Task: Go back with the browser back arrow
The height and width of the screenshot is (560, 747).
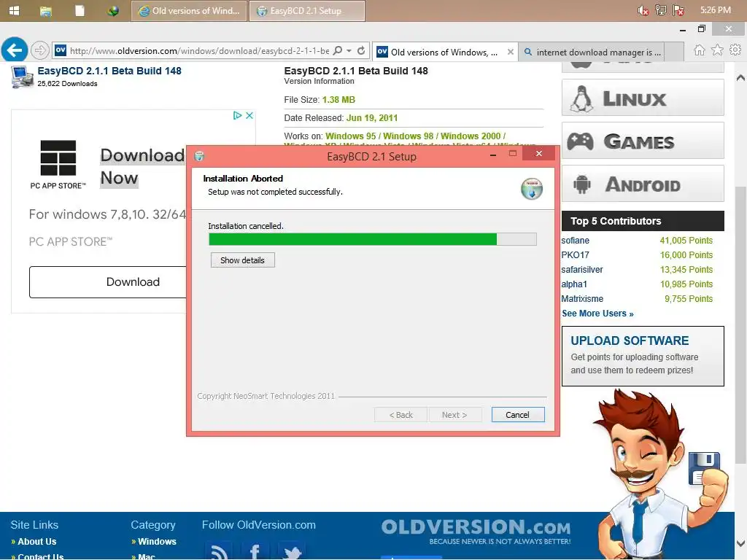Action: click(15, 50)
